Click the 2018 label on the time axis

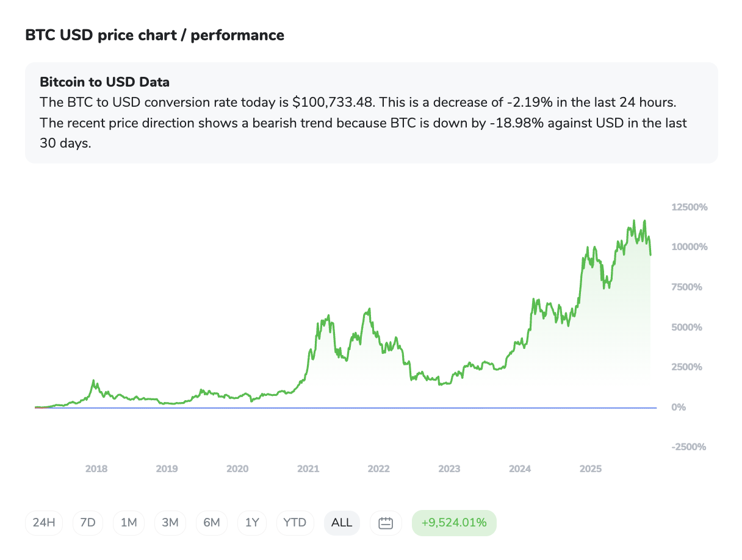(x=96, y=469)
